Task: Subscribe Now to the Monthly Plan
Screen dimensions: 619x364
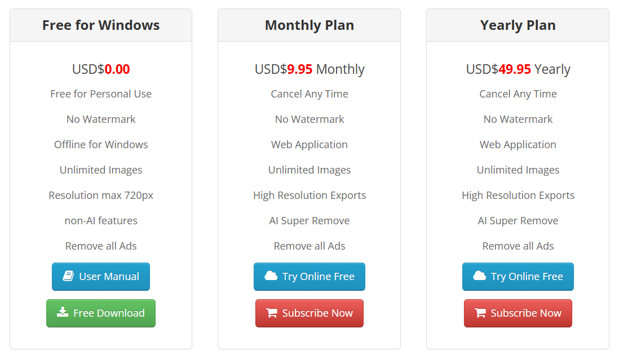Action: pos(309,313)
